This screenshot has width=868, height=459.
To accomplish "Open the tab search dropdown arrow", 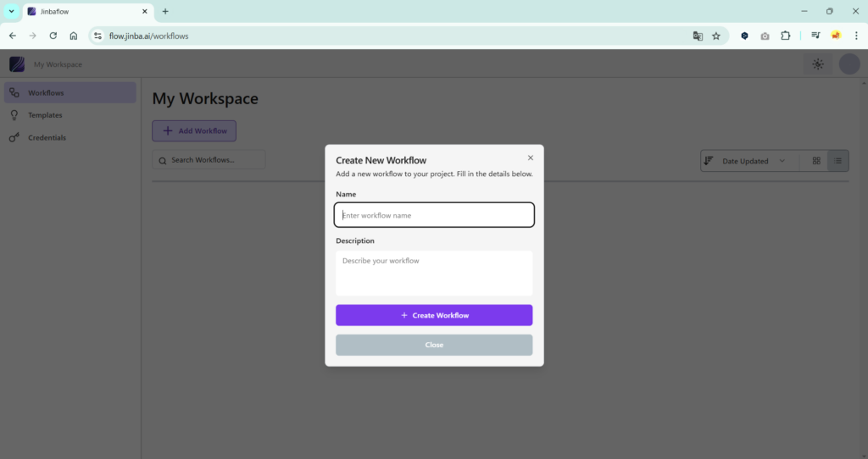I will coord(11,11).
